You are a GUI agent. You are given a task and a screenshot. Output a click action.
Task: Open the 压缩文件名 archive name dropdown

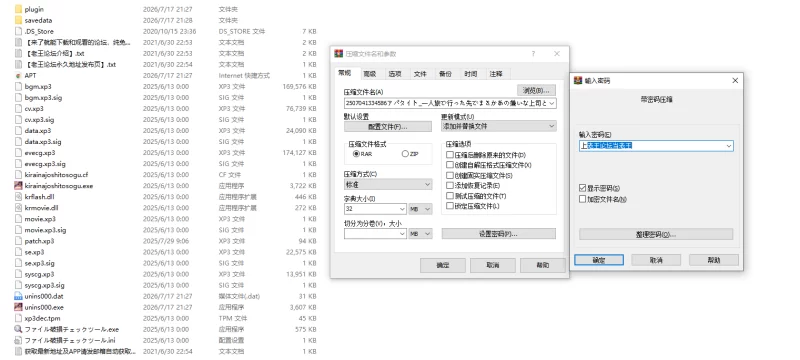[553, 103]
